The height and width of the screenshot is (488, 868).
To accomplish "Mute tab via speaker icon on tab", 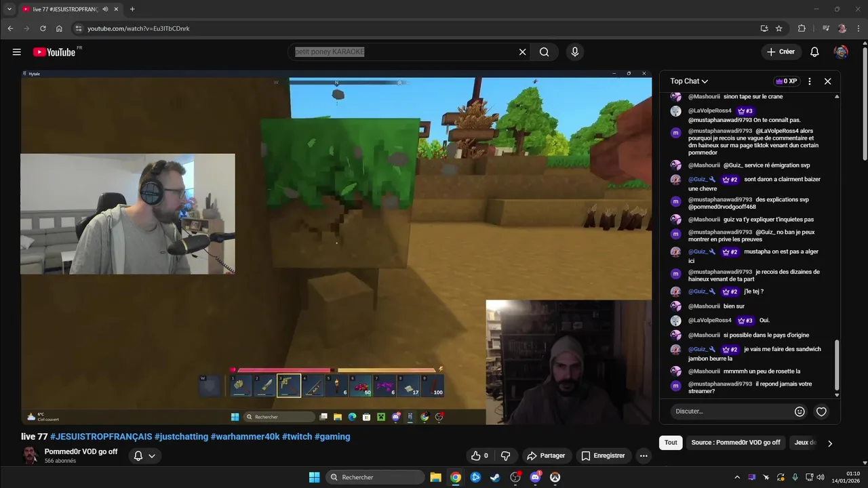I will [105, 9].
